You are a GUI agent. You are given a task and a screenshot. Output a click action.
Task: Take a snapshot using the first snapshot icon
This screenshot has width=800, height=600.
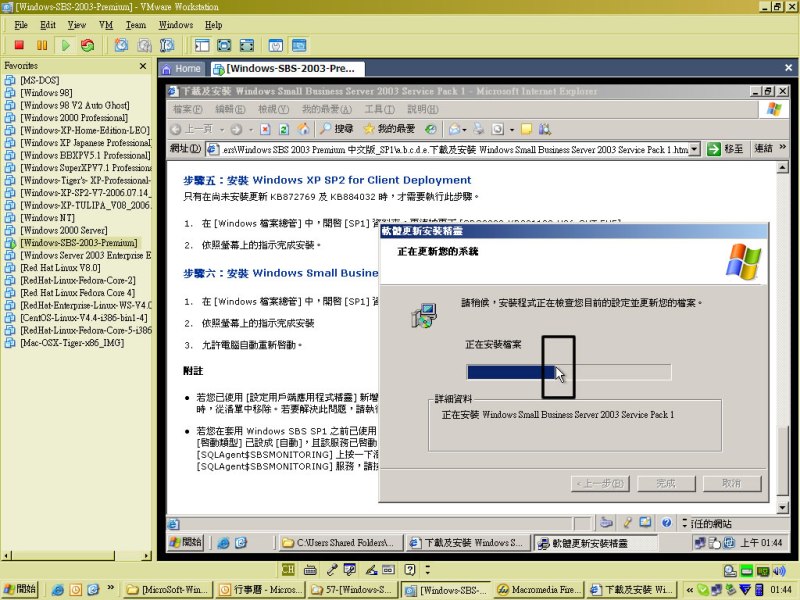[x=121, y=45]
